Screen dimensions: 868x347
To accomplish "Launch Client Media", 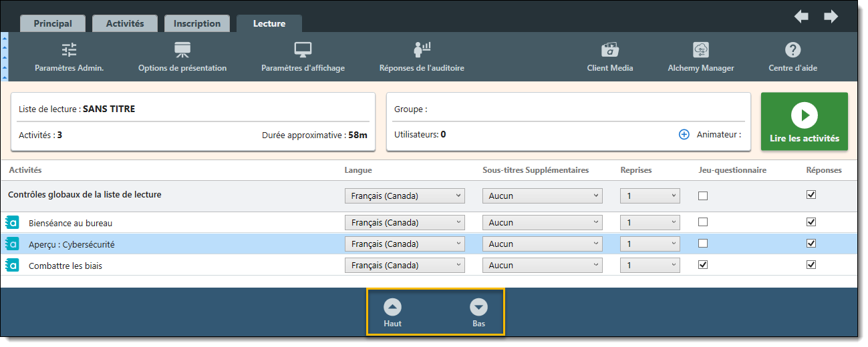I will pyautogui.click(x=609, y=50).
